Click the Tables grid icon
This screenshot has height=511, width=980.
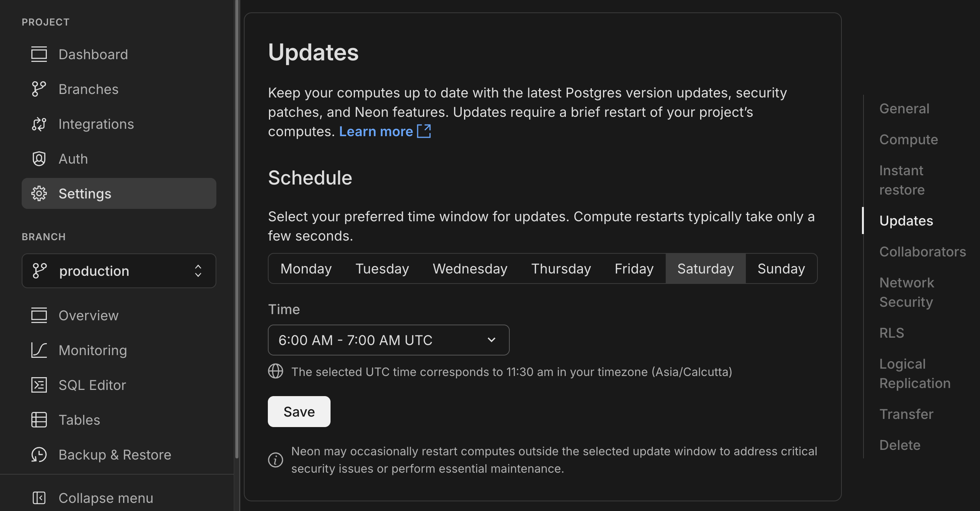click(x=39, y=420)
